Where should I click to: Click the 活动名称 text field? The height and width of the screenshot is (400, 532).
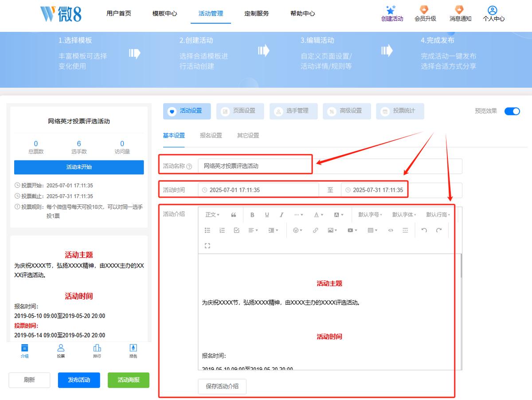pos(330,166)
